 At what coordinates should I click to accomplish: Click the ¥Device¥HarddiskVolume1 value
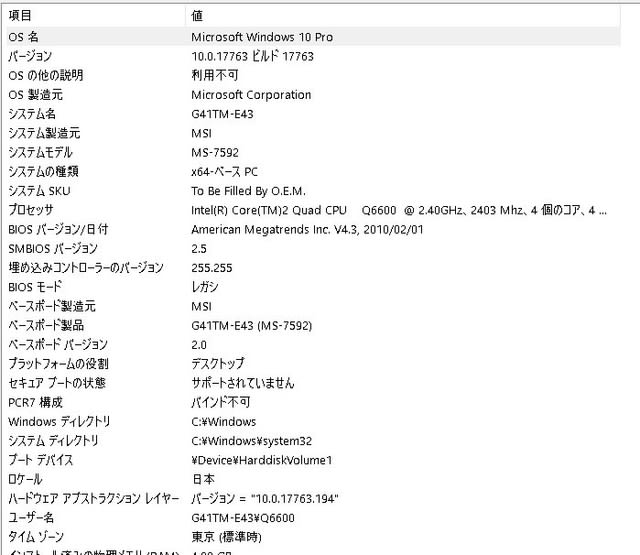(262, 460)
